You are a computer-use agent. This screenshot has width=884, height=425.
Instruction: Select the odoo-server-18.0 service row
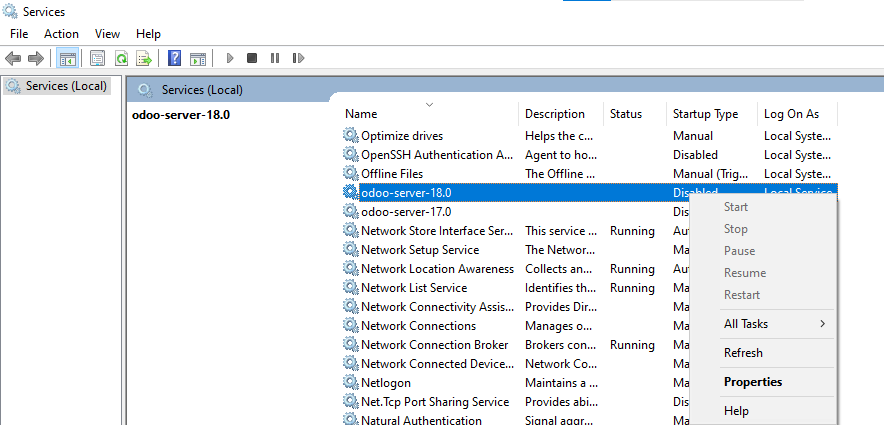point(590,193)
